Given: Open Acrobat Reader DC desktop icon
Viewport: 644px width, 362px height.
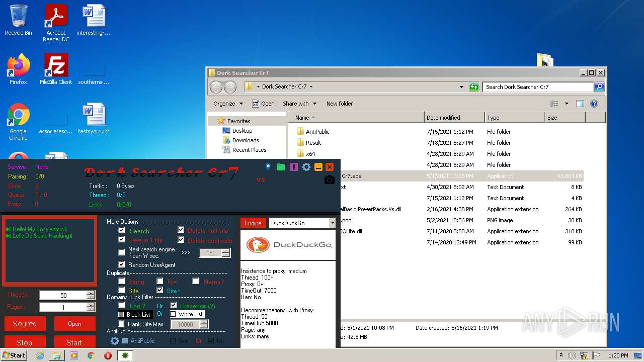Looking at the screenshot, I should (56, 23).
